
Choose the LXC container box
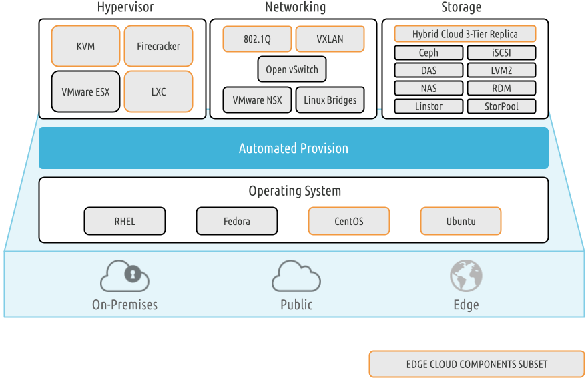coord(158,91)
